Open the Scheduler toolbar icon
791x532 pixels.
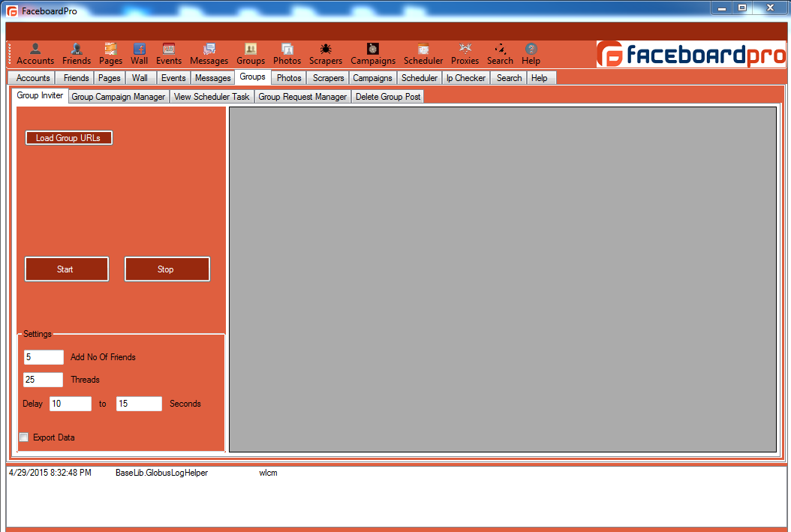(x=423, y=54)
